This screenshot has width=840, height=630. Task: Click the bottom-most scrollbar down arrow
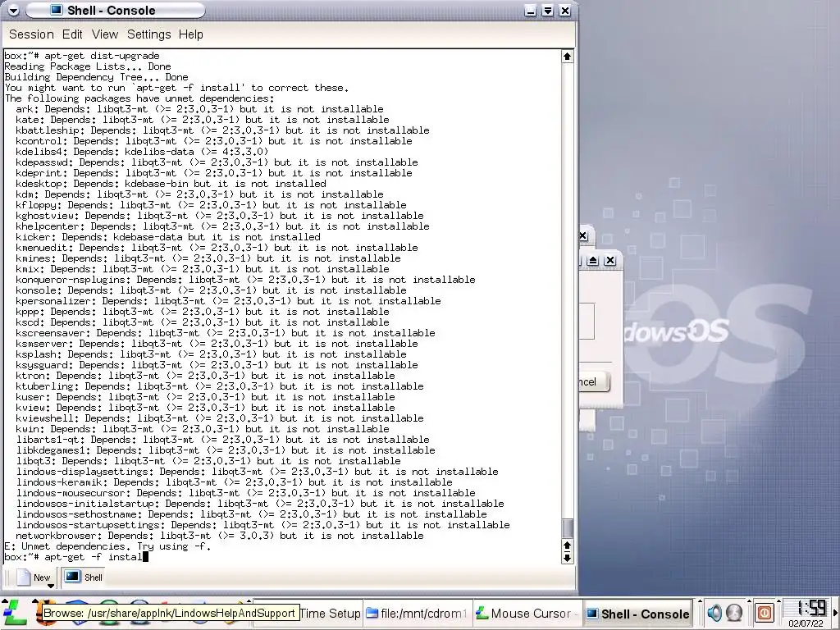point(568,558)
